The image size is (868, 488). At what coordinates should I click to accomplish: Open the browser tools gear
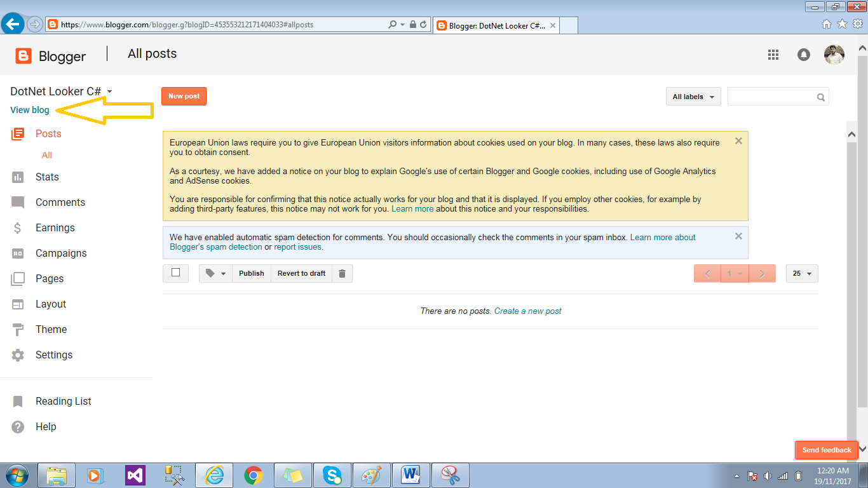[858, 24]
